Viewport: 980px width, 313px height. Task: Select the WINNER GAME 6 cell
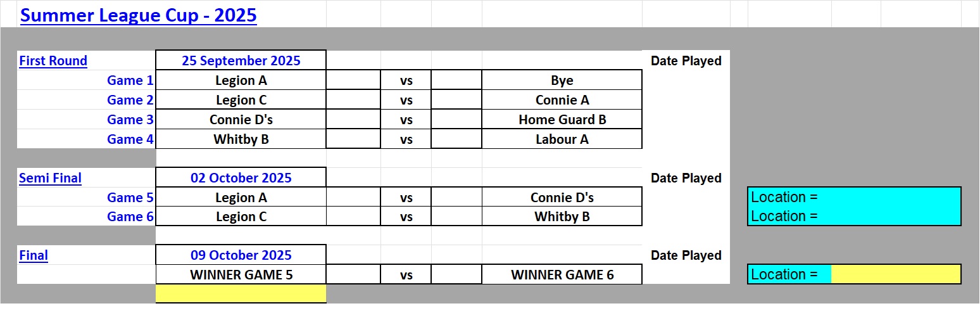click(562, 275)
